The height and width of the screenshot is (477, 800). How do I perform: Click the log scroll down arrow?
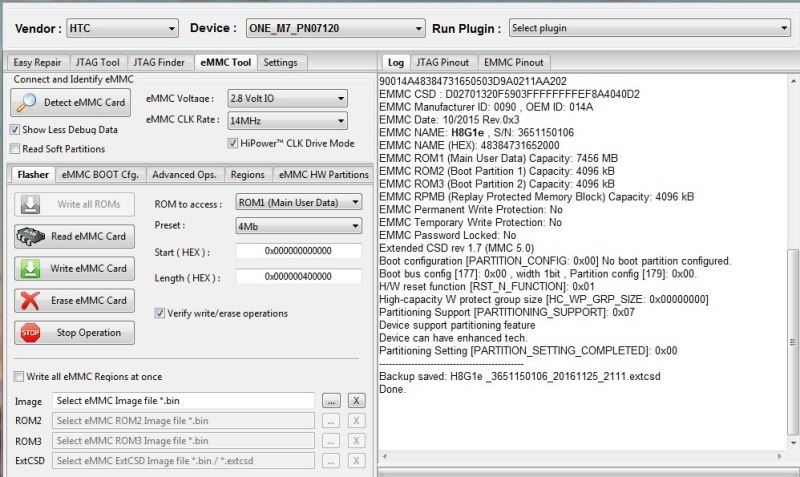[x=793, y=443]
